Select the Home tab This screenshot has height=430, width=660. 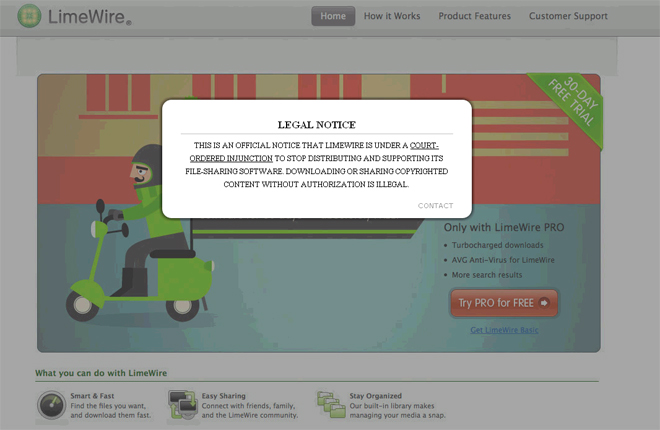point(333,16)
